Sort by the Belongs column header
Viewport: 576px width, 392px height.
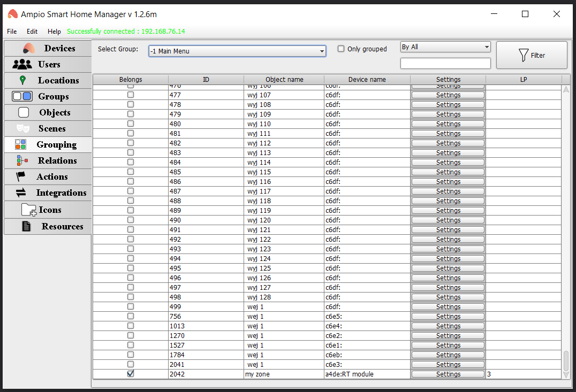point(131,79)
